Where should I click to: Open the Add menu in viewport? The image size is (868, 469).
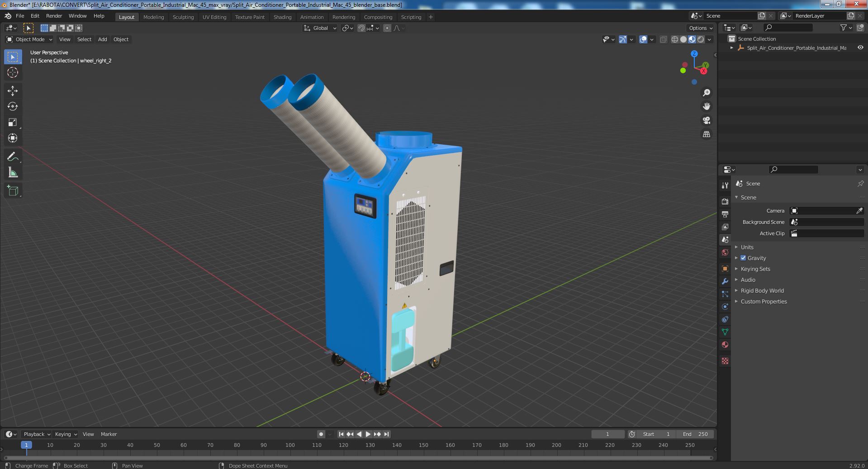[103, 39]
